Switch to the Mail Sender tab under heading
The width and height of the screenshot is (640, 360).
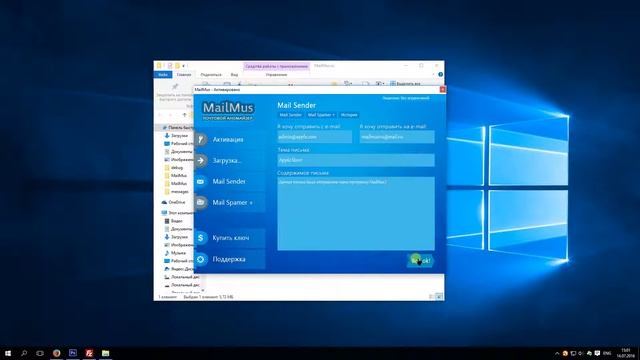[290, 115]
